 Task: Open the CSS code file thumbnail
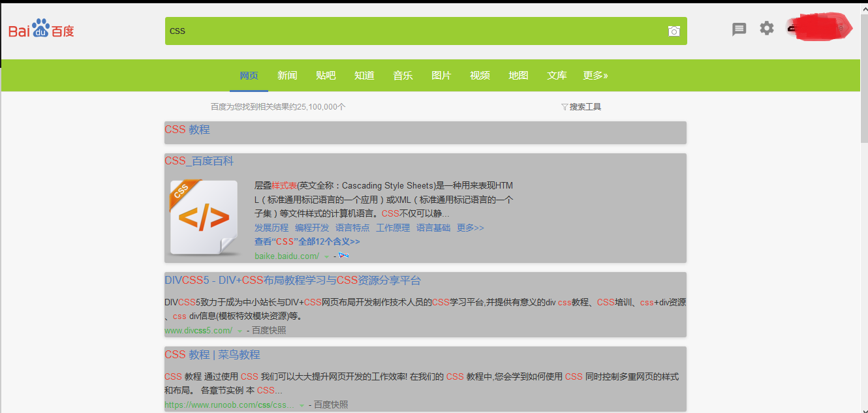click(204, 217)
